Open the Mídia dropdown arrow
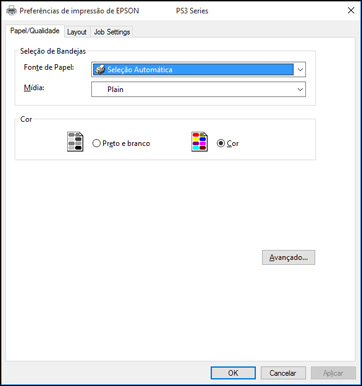This screenshot has height=386, width=362. point(300,89)
